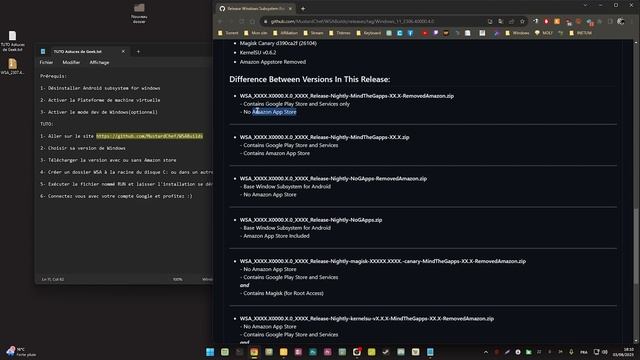
Task: Close the Notepad TUTO tab
Action: (123, 51)
